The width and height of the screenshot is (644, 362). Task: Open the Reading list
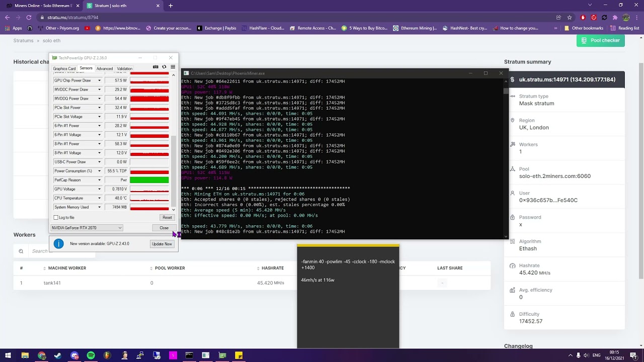625,28
